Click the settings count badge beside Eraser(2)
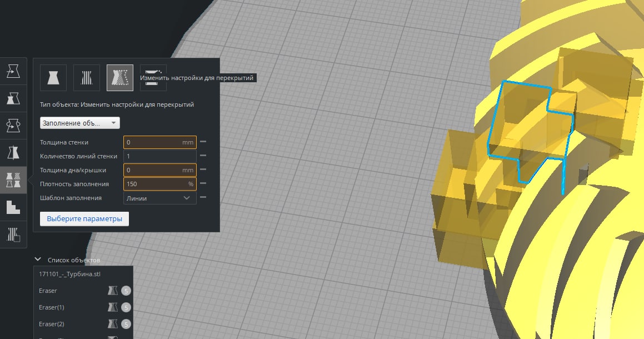644x339 pixels. point(126,324)
